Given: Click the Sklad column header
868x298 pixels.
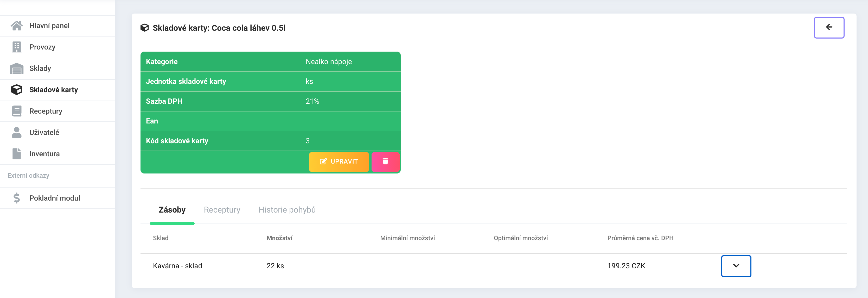Looking at the screenshot, I should tap(161, 238).
